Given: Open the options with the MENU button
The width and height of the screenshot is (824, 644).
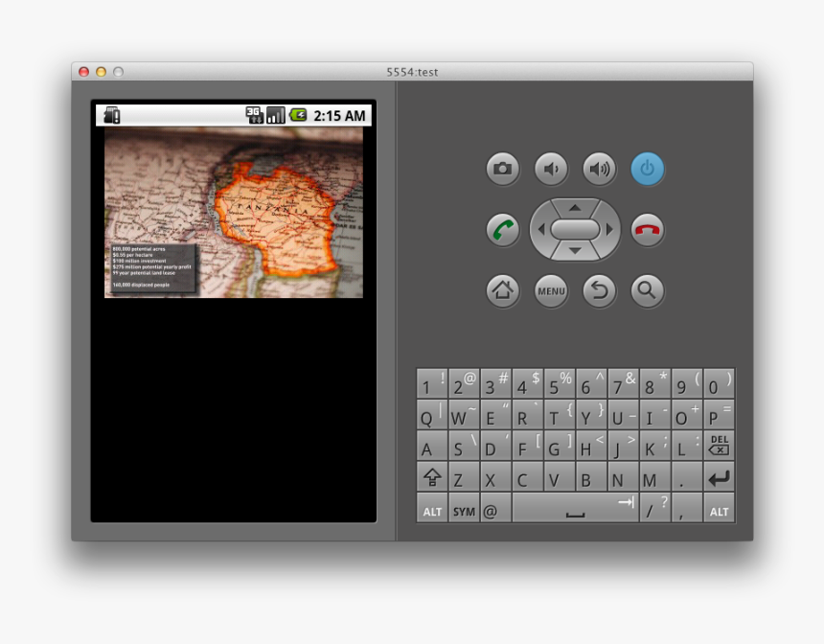Looking at the screenshot, I should [551, 290].
